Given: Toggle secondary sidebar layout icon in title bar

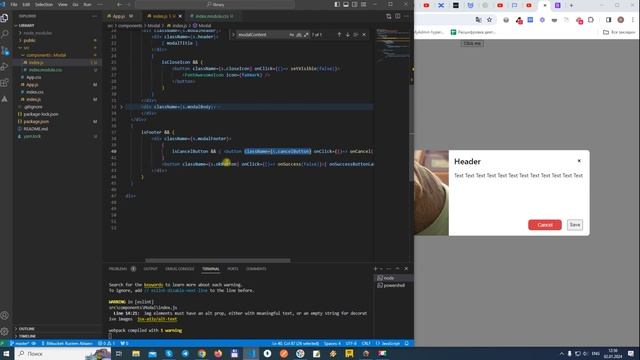Looking at the screenshot, I should (354, 4).
